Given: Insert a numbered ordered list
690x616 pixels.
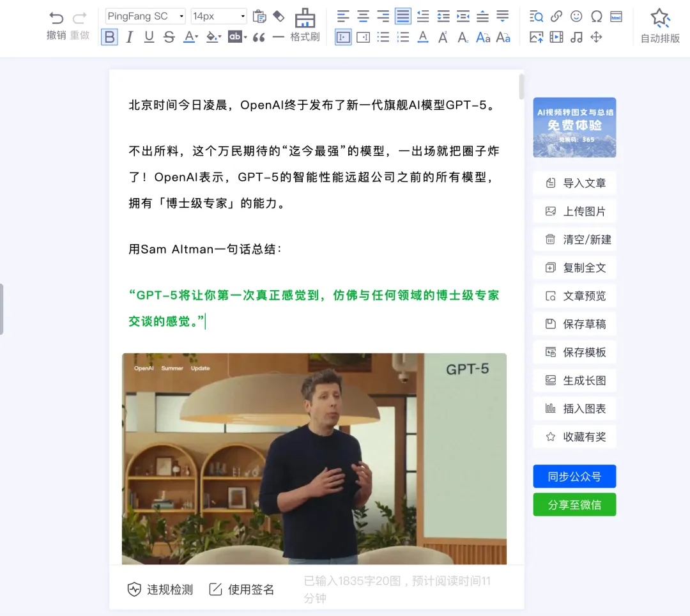Looking at the screenshot, I should click(x=402, y=38).
